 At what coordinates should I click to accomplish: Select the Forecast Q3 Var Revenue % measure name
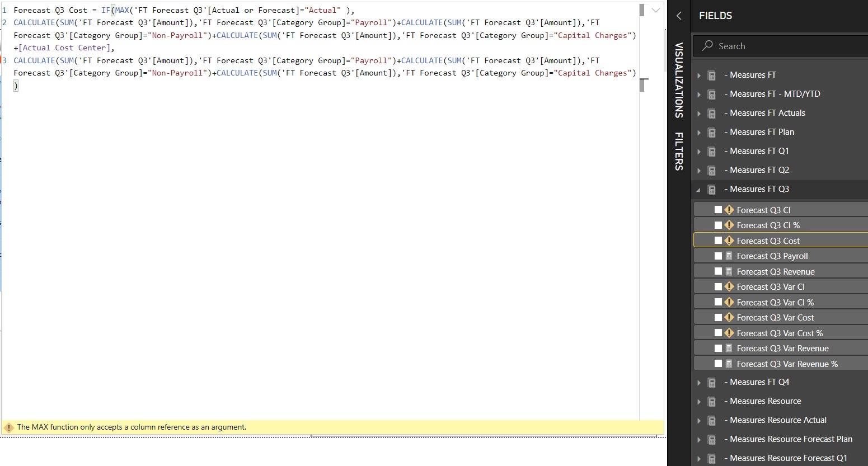tap(787, 364)
